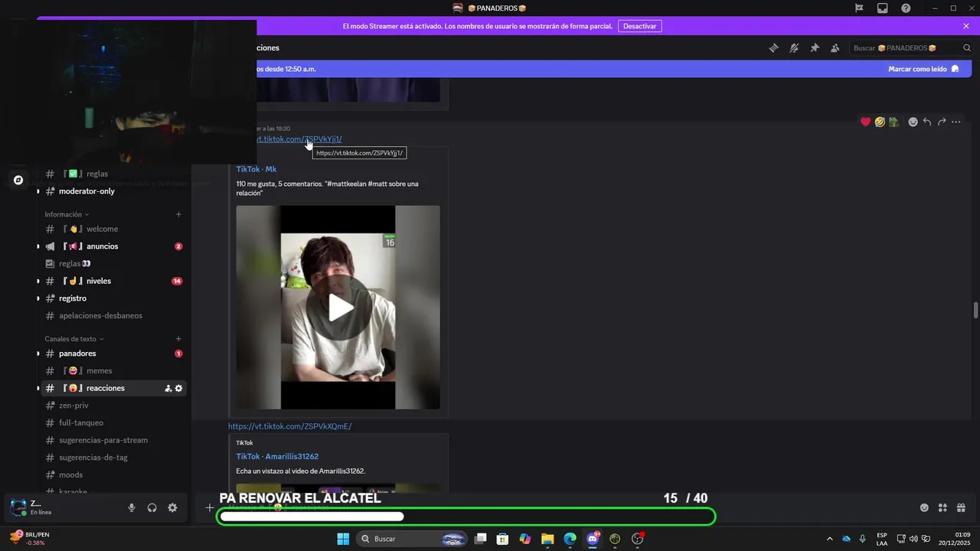The width and height of the screenshot is (980, 551).
Task: Open pinned messages with the pin icon
Action: click(x=815, y=47)
